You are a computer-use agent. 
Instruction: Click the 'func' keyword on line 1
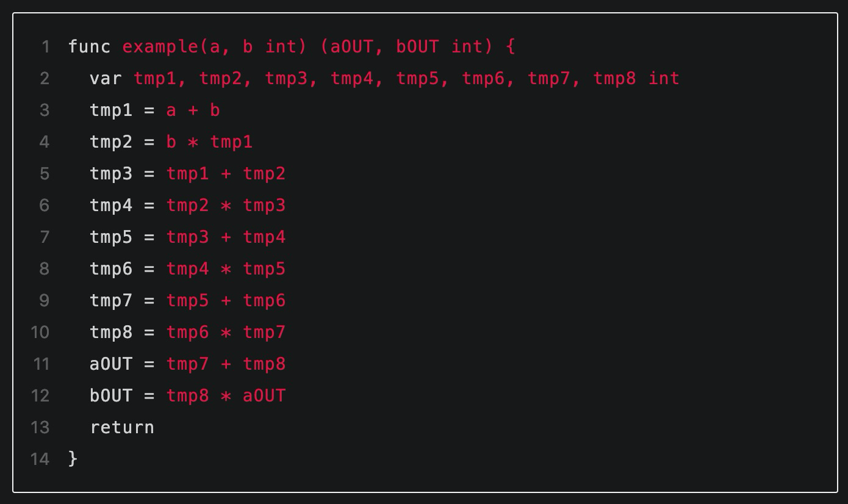89,46
